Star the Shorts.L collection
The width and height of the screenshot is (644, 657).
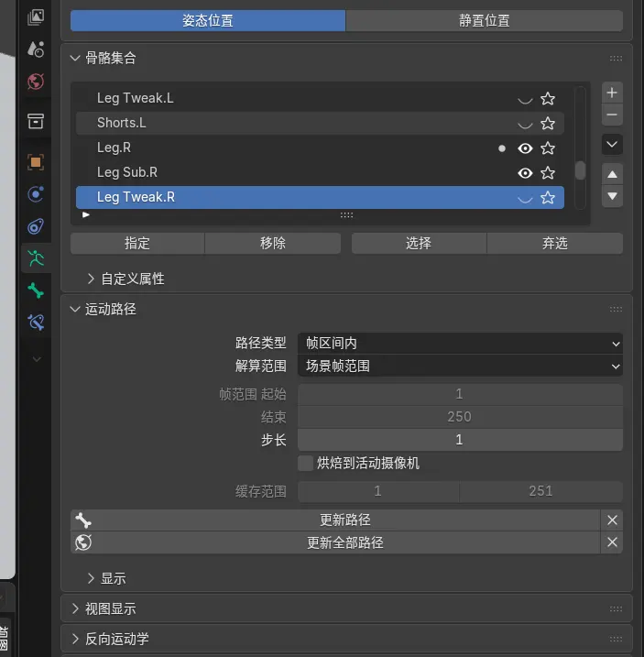click(548, 124)
